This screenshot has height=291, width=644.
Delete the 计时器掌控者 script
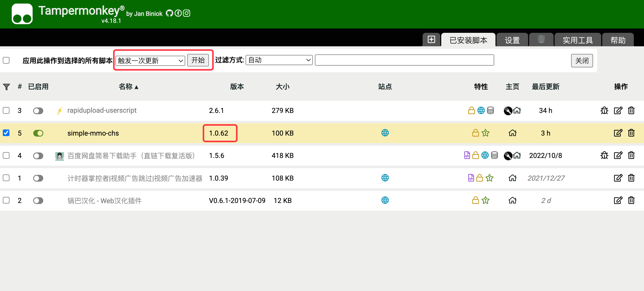(x=631, y=178)
